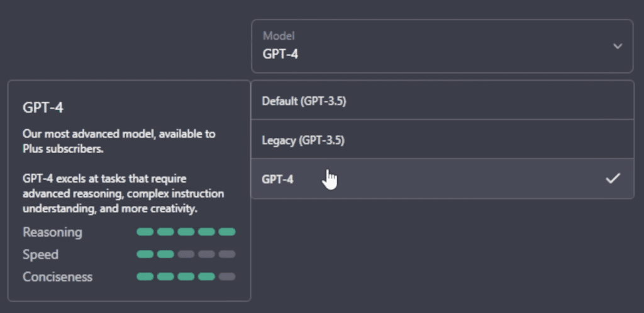The image size is (644, 313).
Task: Click the Conciseness rating bar
Action: (x=186, y=276)
